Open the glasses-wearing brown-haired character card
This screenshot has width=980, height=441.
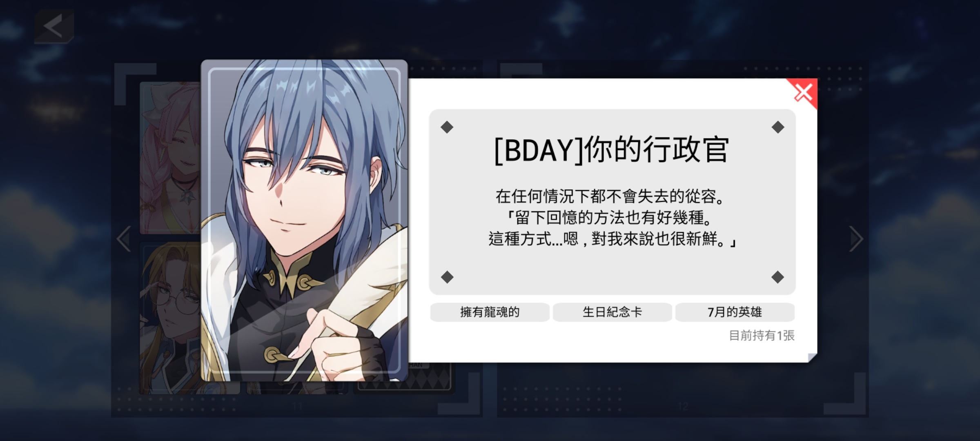pos(170,318)
